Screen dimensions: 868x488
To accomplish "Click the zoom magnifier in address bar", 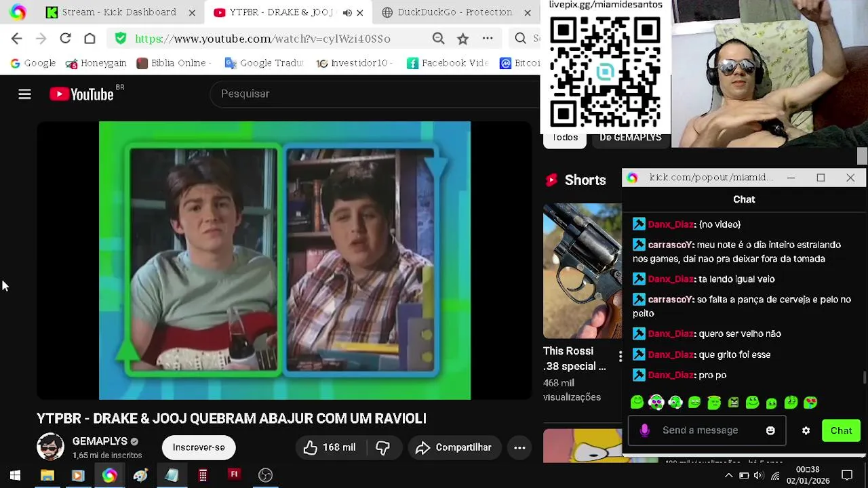I will (439, 39).
